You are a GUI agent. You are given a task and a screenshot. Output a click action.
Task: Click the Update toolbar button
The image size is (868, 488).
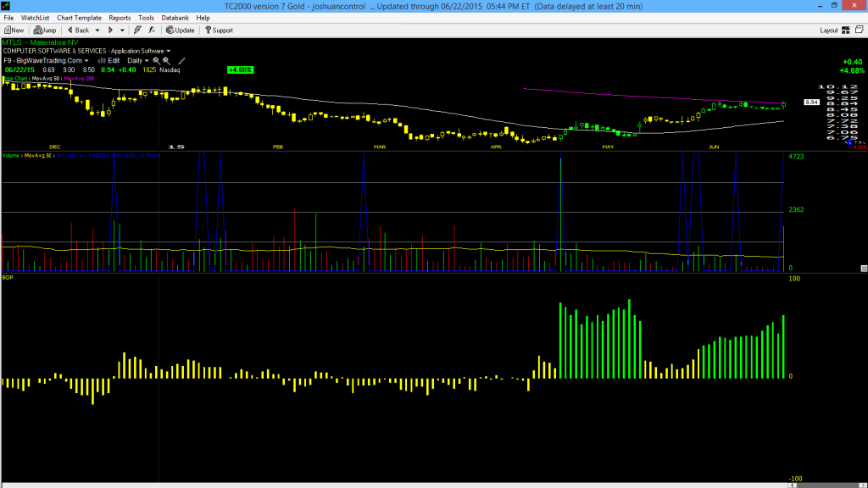pos(181,30)
